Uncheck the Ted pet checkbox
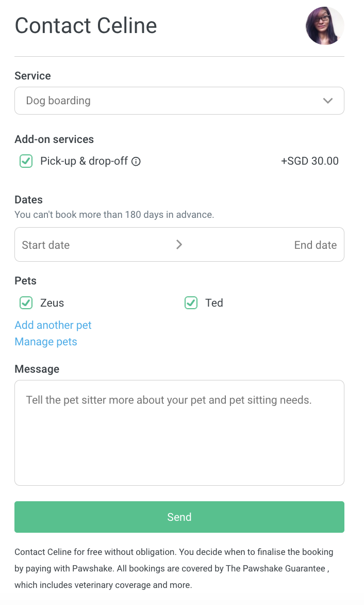364x605 pixels. [191, 303]
